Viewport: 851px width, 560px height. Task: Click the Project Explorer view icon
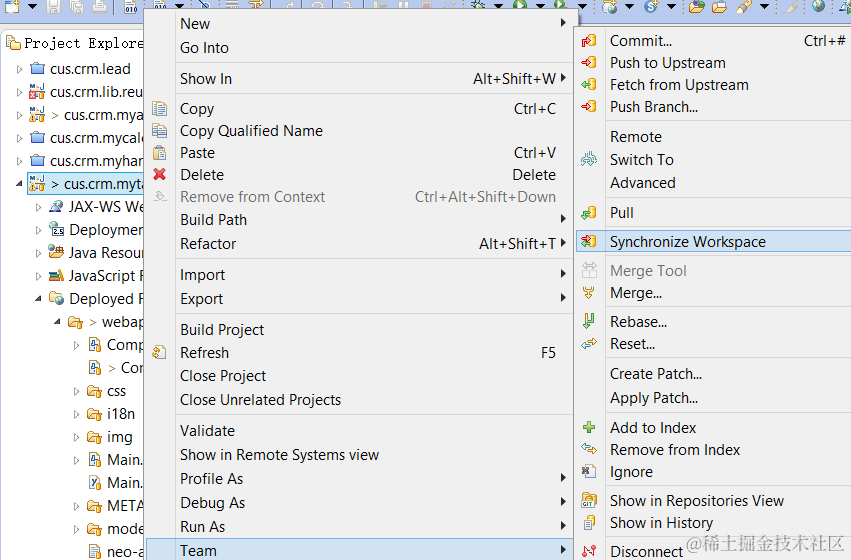13,42
